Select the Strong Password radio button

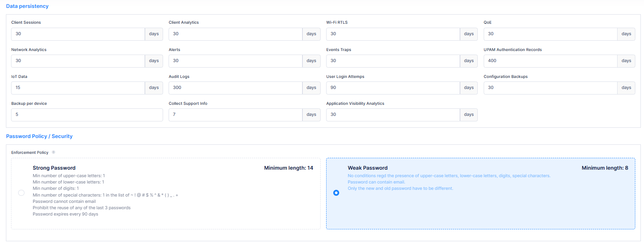pos(21,193)
